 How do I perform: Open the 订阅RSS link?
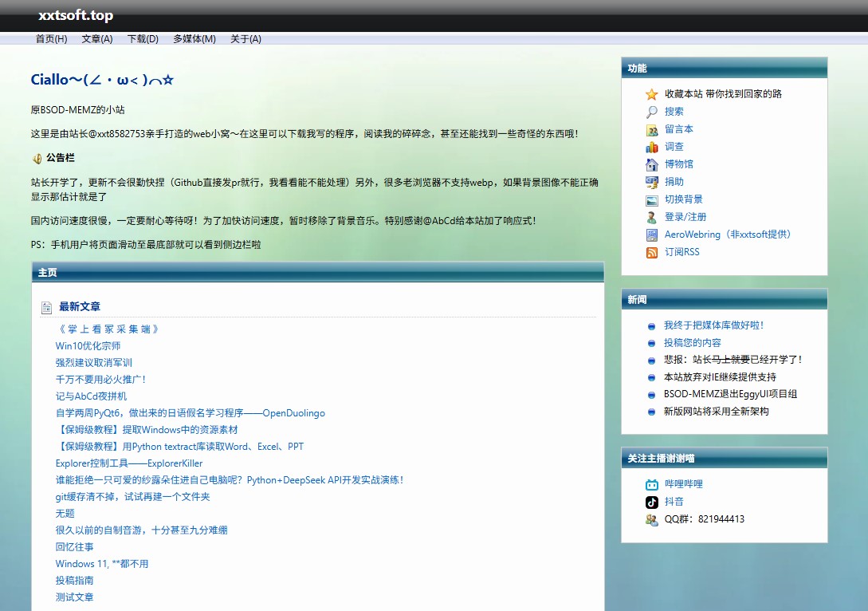682,251
